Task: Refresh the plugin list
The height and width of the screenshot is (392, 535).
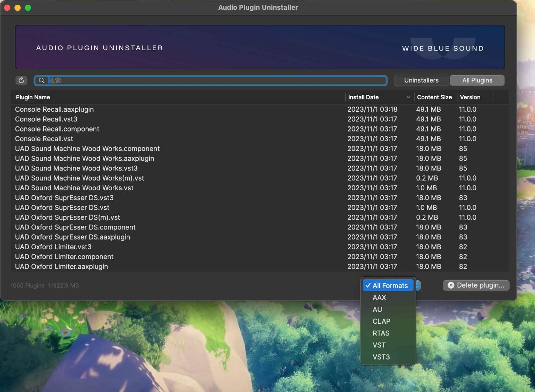Action: click(21, 80)
